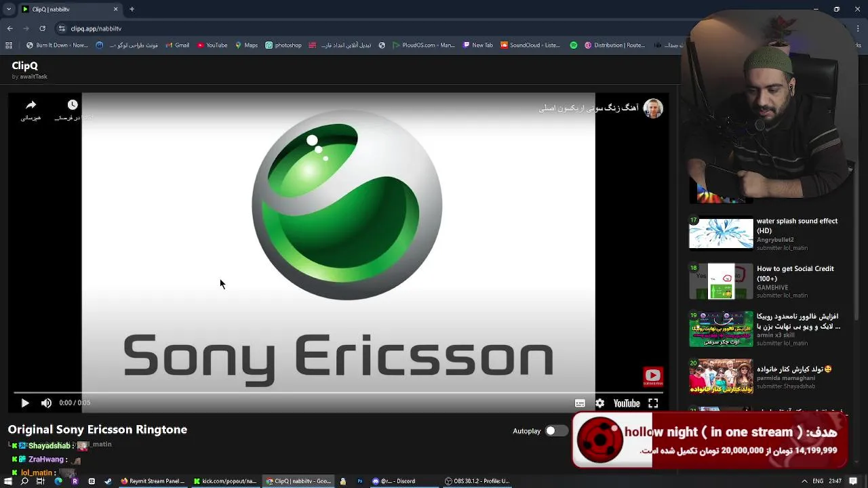The height and width of the screenshot is (488, 868).
Task: Open queue item 20 family photo thumbnail
Action: pyautogui.click(x=721, y=376)
